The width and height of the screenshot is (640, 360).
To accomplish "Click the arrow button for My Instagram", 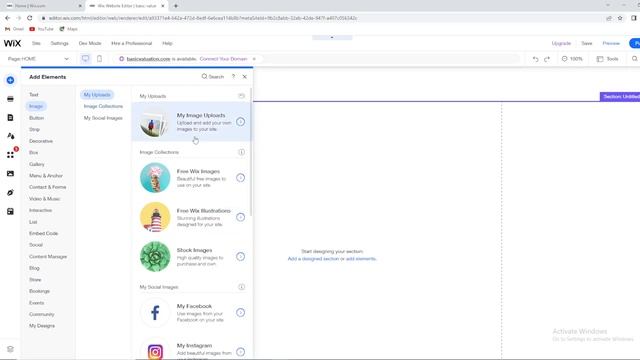I will tap(240, 352).
